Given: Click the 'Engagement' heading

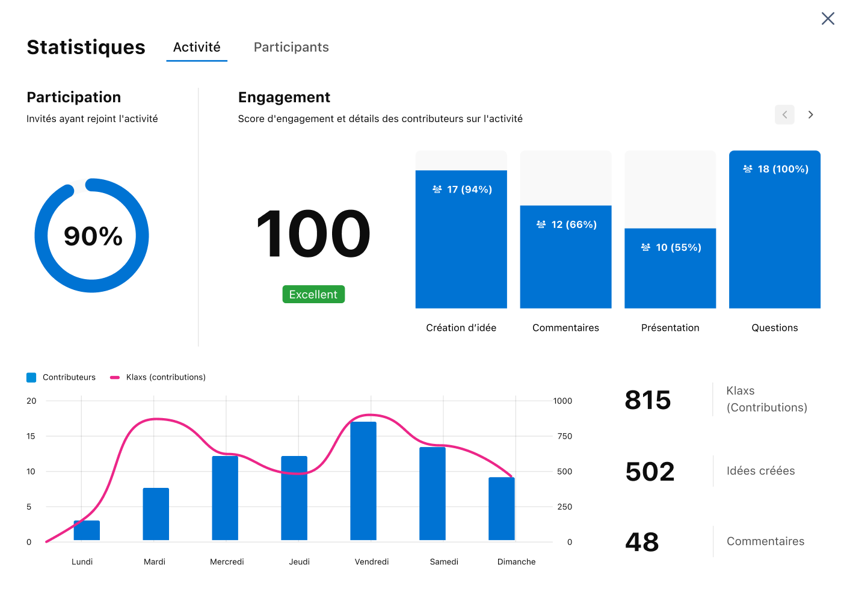Looking at the screenshot, I should [284, 97].
